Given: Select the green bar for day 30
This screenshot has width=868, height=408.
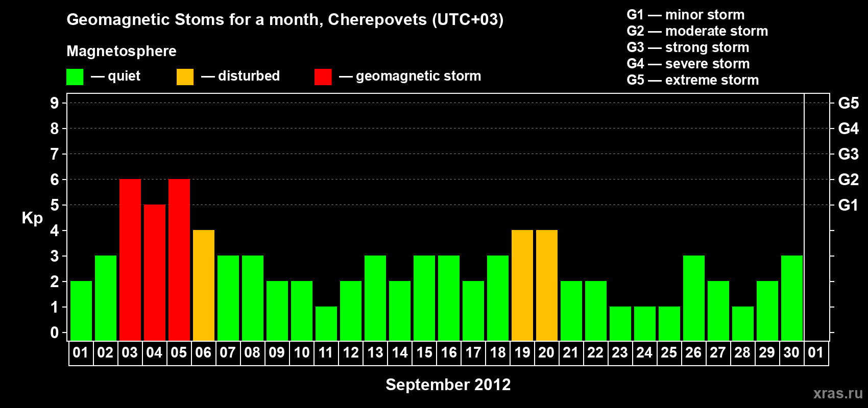Looking at the screenshot, I should (x=792, y=298).
